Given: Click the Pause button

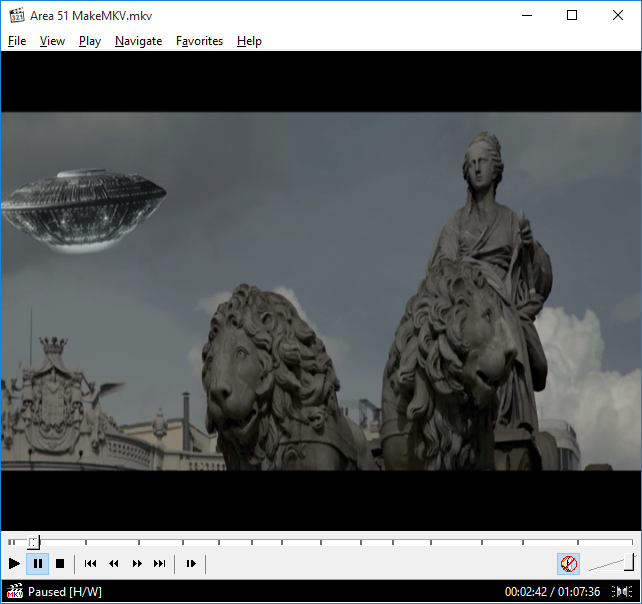Looking at the screenshot, I should [38, 563].
